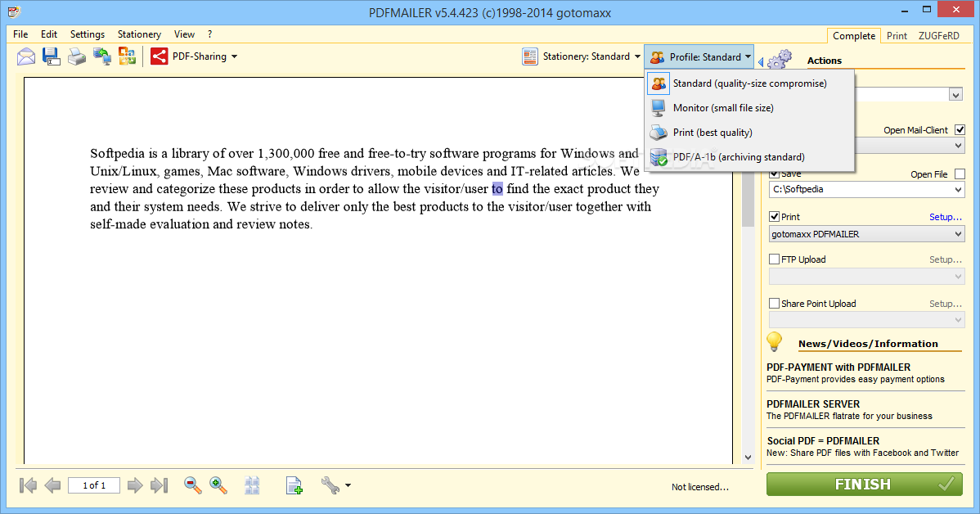Click the red PDF-Sharing share icon
This screenshot has width=980, height=514.
point(160,56)
